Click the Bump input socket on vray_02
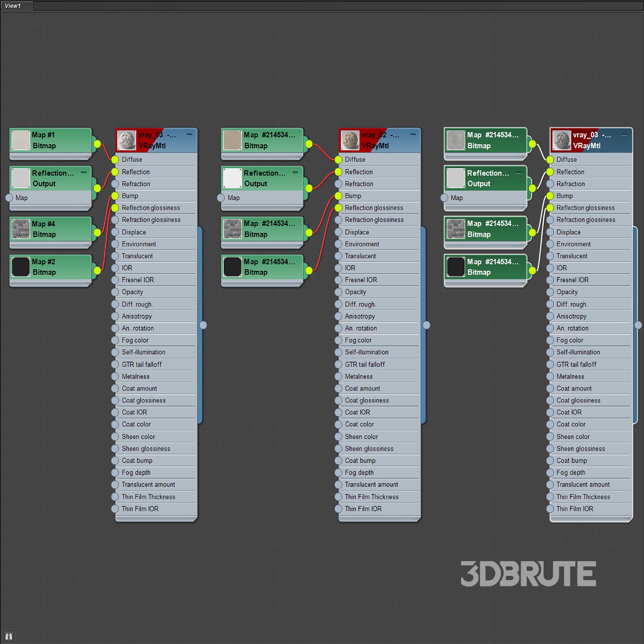Image resolution: width=644 pixels, height=644 pixels. (338, 196)
